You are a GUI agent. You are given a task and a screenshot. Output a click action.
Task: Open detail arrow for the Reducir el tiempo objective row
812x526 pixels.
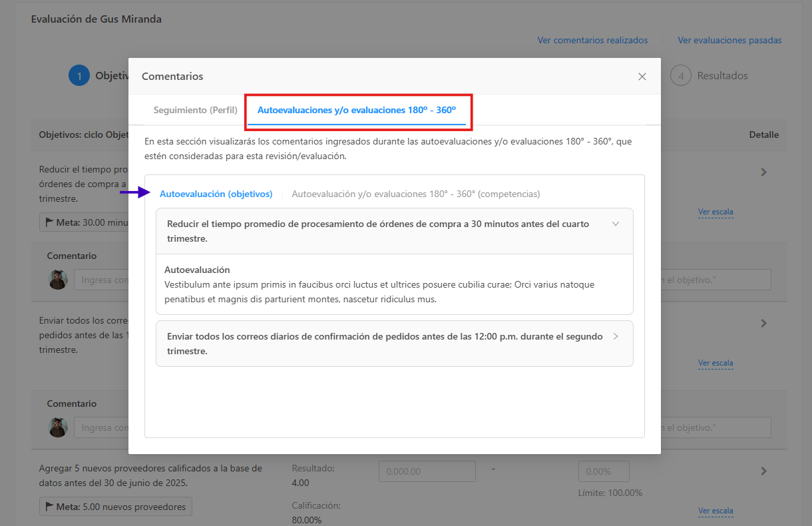(x=764, y=172)
